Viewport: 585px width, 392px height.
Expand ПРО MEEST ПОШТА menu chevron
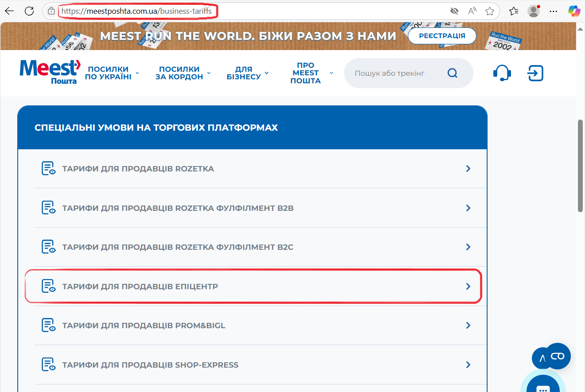(331, 73)
